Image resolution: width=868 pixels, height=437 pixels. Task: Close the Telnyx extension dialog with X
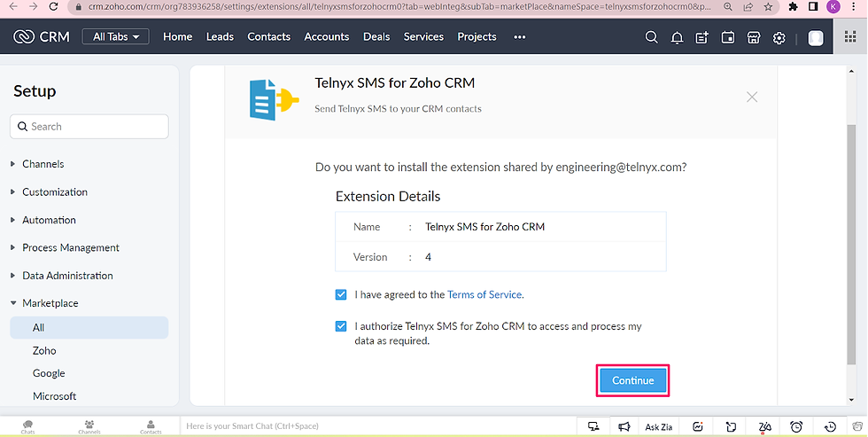[x=752, y=97]
